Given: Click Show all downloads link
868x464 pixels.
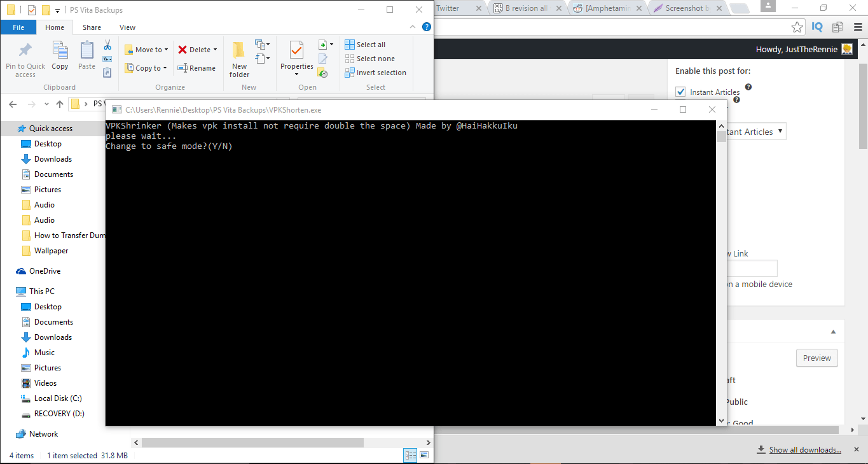Looking at the screenshot, I should point(805,450).
